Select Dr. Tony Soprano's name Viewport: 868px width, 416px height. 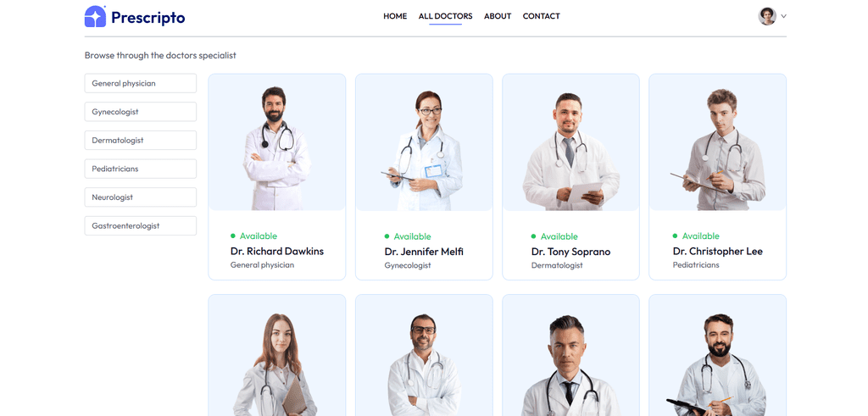pos(570,252)
